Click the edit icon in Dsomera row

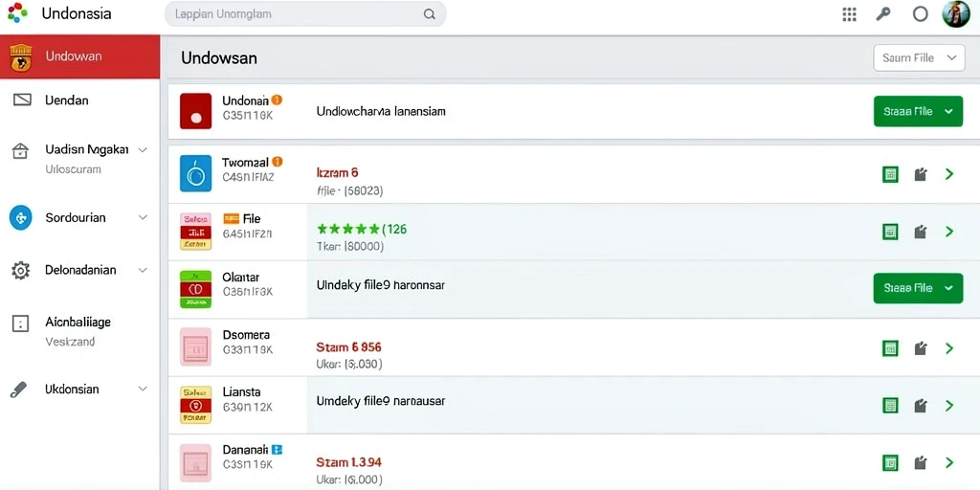coord(920,348)
